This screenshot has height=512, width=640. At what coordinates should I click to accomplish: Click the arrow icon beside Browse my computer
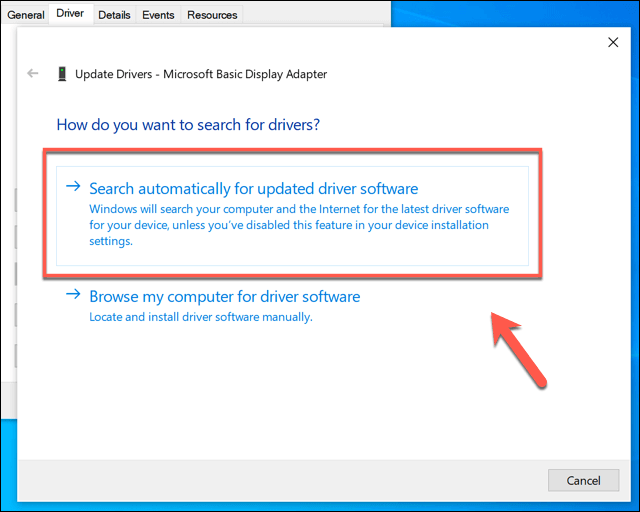pos(73,295)
